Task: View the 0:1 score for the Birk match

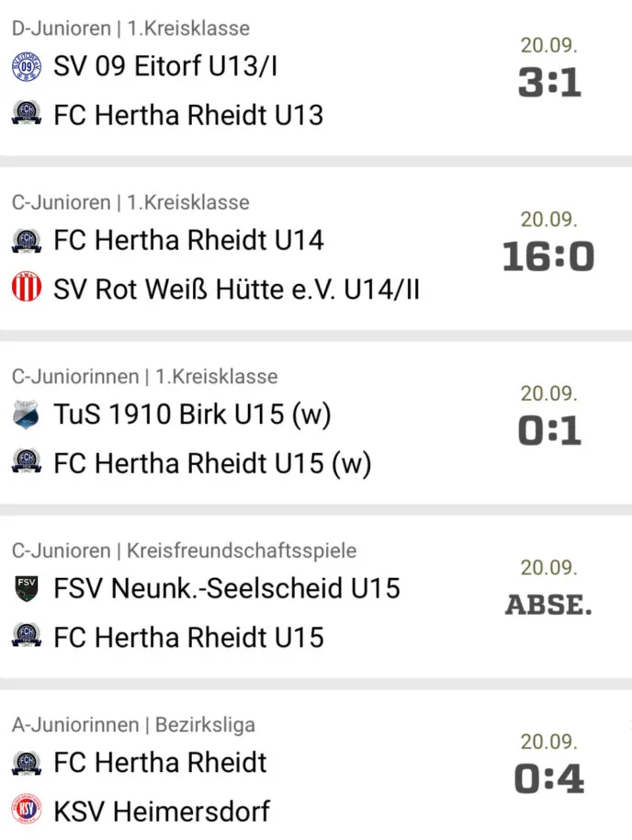Action: coord(549,431)
